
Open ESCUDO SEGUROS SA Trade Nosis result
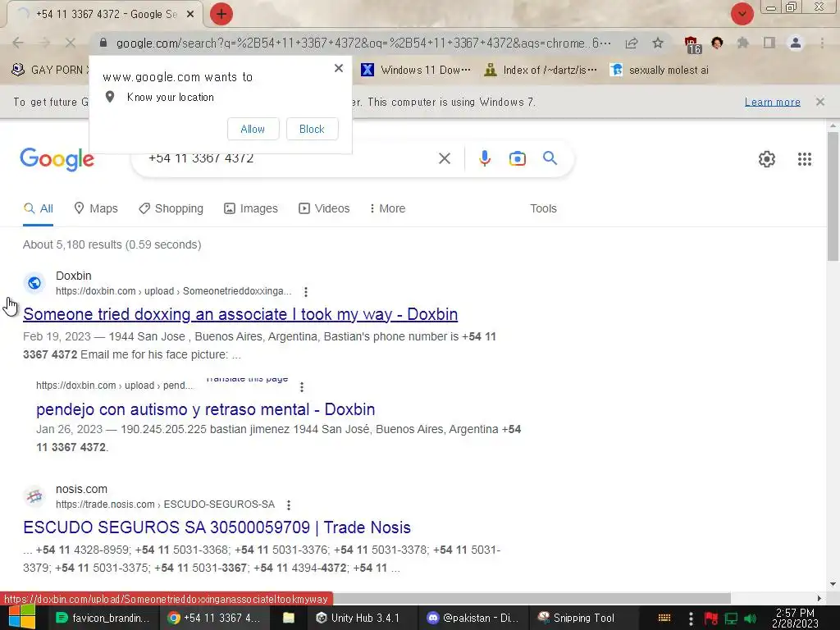click(x=217, y=527)
